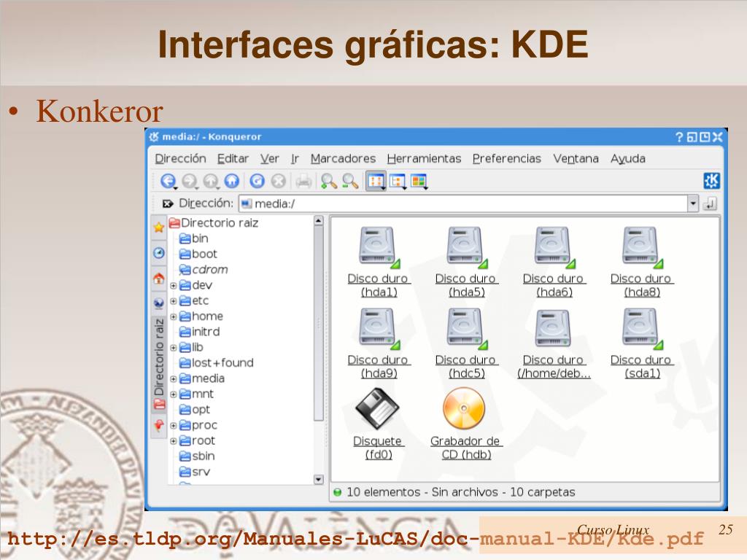Reload the current location
Screen dimensions: 747x560
[x=258, y=181]
